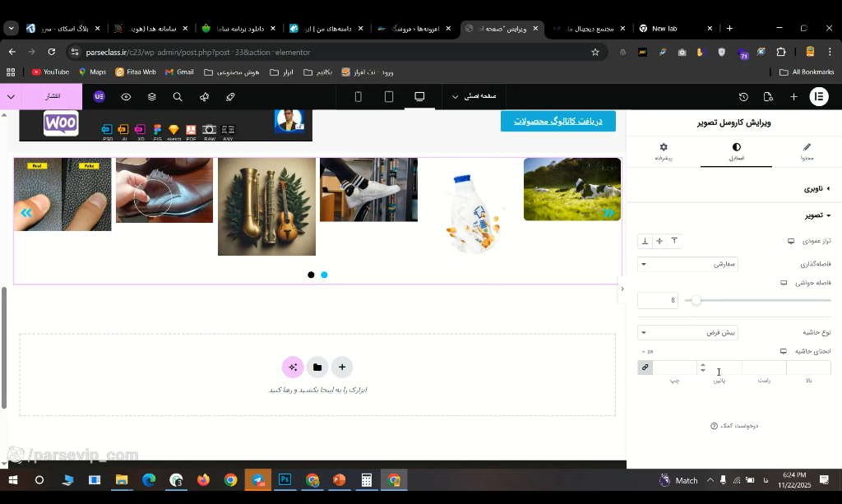Switch to mobile portrait device view

[359, 97]
